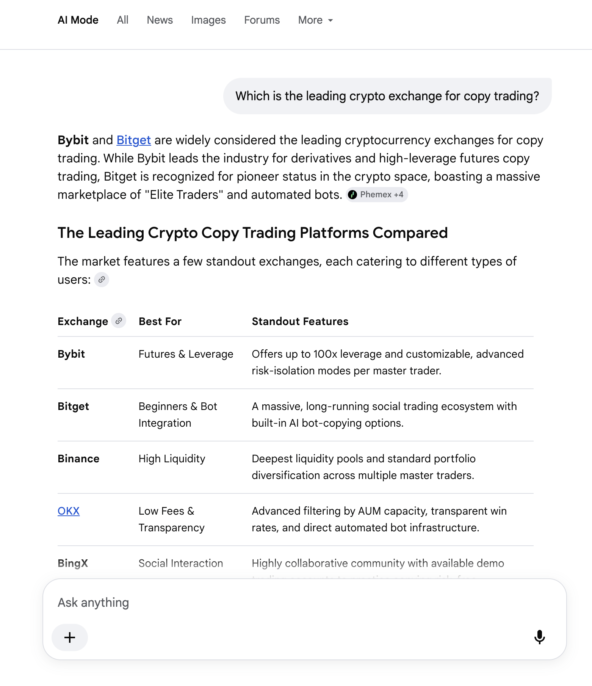Expand the More dropdown menu

click(315, 20)
